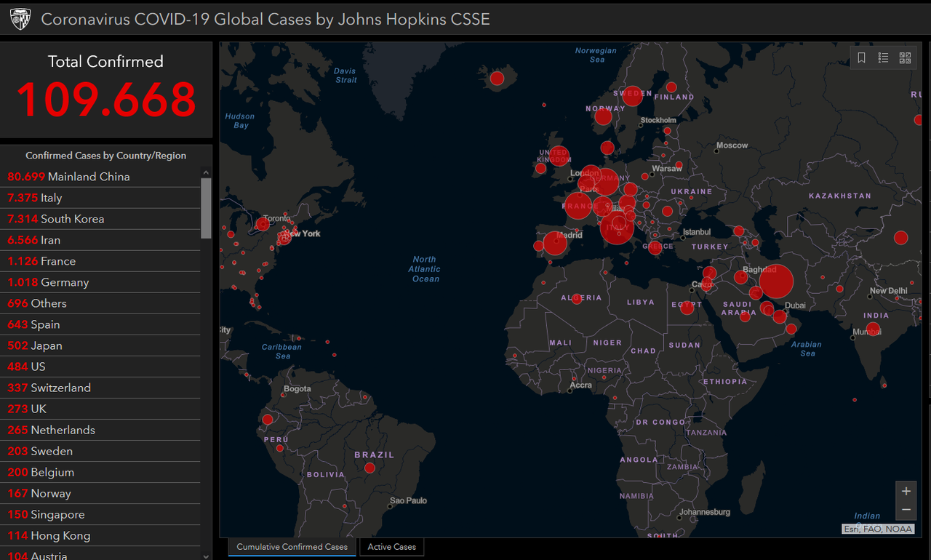
Task: Click the red circle over India
Action: (873, 329)
